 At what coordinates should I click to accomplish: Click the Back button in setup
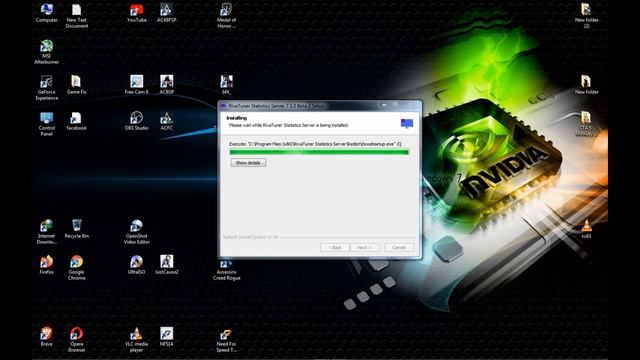click(x=335, y=248)
